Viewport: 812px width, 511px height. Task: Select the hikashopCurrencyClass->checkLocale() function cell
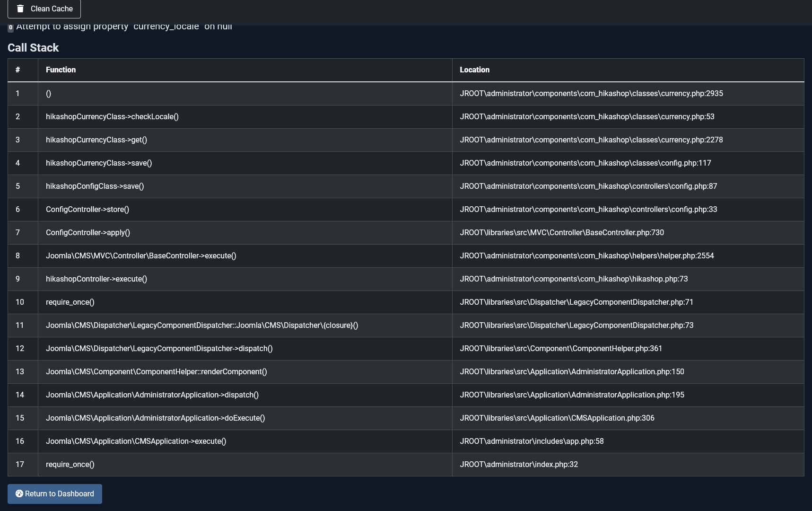coord(112,116)
